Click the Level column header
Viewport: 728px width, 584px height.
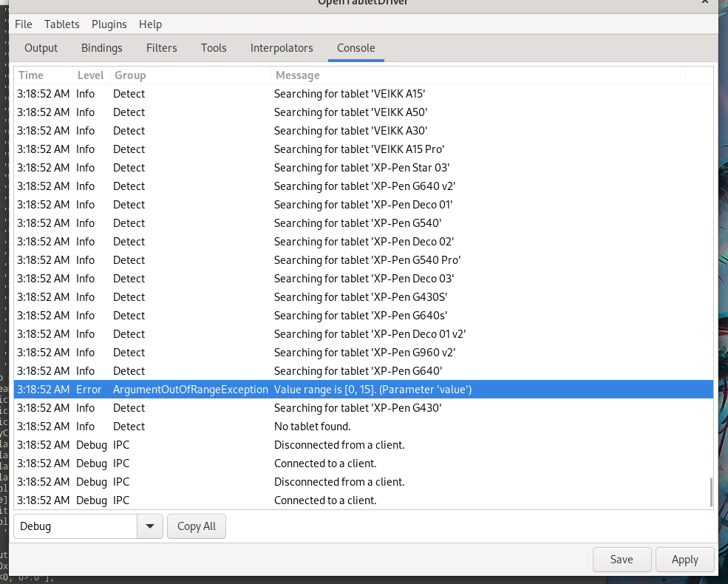[90, 75]
